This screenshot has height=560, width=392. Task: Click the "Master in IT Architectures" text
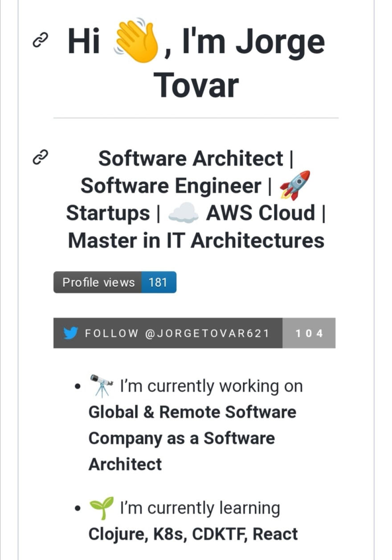coord(196,241)
